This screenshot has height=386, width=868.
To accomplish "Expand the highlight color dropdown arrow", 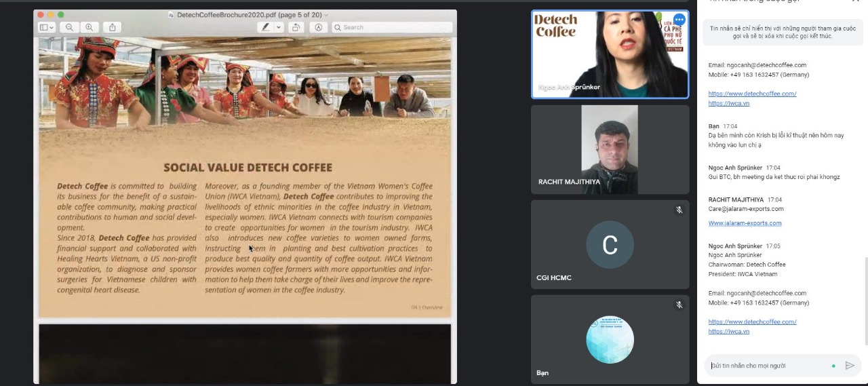I will 279,27.
